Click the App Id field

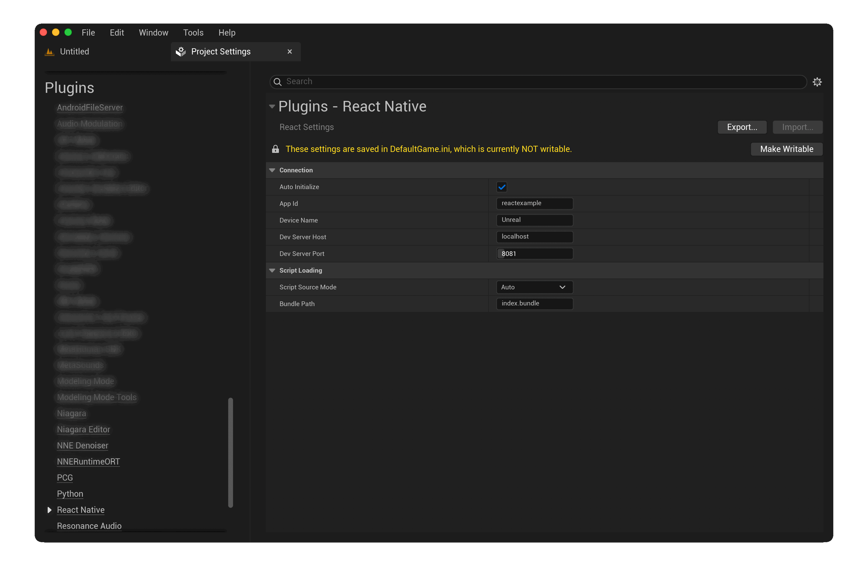535,203
